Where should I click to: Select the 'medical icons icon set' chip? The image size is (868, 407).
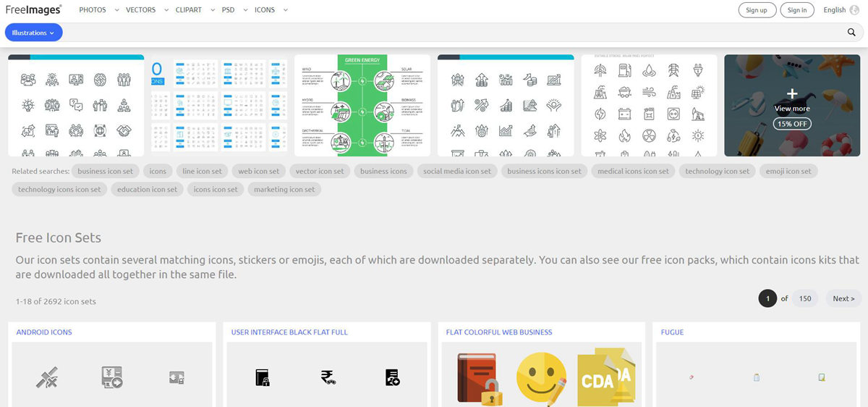[634, 172]
